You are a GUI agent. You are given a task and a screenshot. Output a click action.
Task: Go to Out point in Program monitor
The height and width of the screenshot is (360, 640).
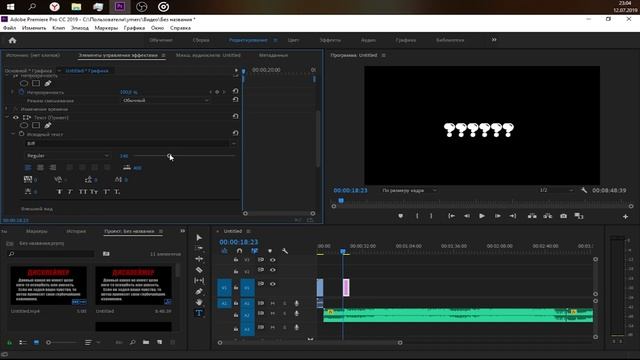click(513, 216)
